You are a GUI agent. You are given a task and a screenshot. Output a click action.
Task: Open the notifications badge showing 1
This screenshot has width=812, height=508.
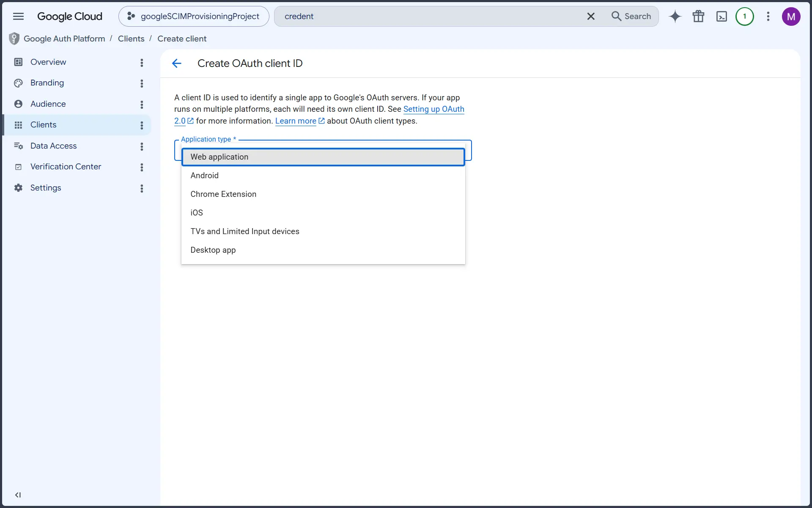pos(745,17)
